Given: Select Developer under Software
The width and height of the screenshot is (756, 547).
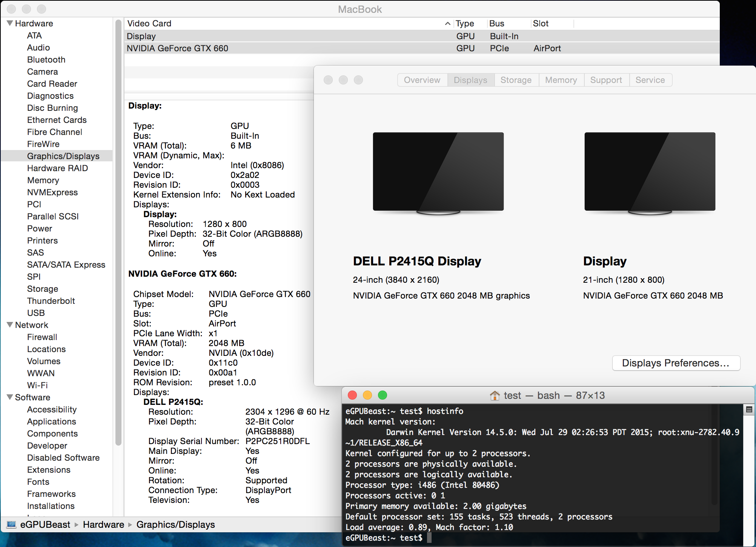Looking at the screenshot, I should pos(47,446).
